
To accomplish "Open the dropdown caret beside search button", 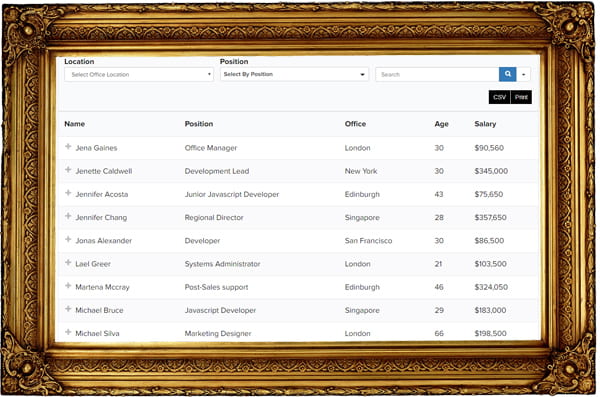I will coord(523,74).
